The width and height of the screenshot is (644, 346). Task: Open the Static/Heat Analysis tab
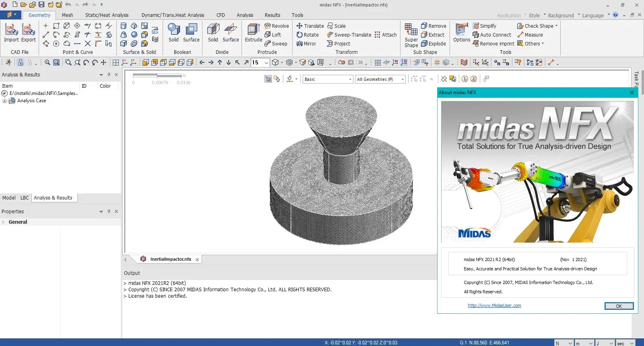tap(107, 15)
